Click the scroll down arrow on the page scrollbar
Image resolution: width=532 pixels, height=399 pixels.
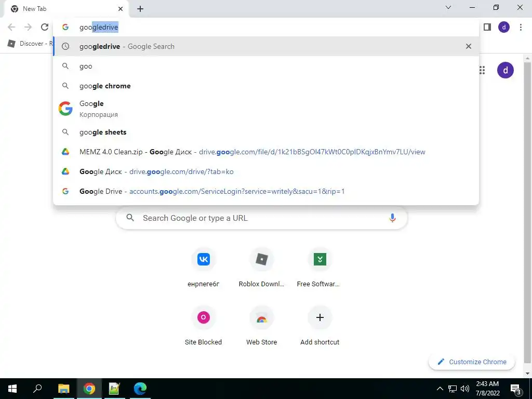coord(527,374)
